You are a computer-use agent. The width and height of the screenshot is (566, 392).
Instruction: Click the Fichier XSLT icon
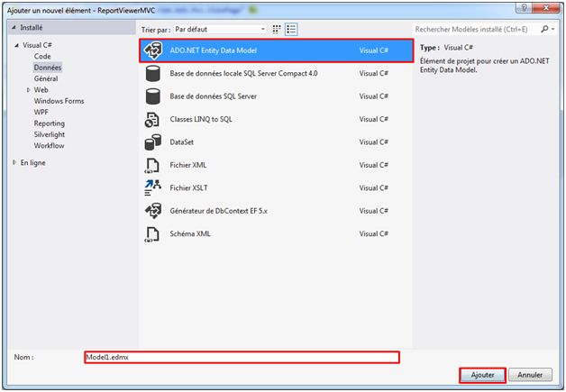(152, 188)
